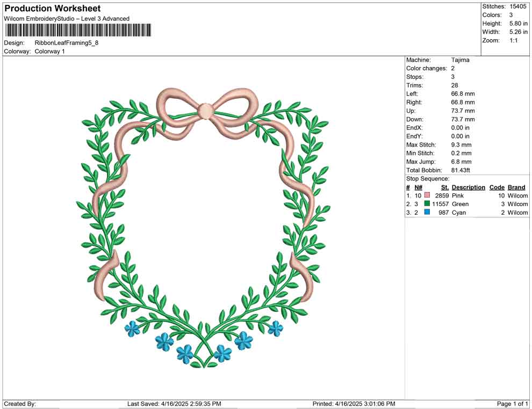Viewport: 532px width, 409px height.
Task: Click the 'Left:' label
Action: pos(412,94)
